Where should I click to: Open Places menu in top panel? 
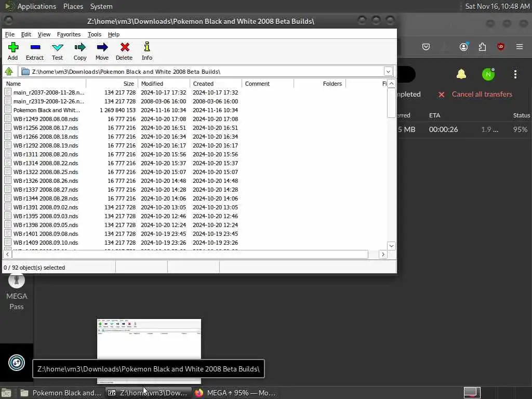coord(73,6)
